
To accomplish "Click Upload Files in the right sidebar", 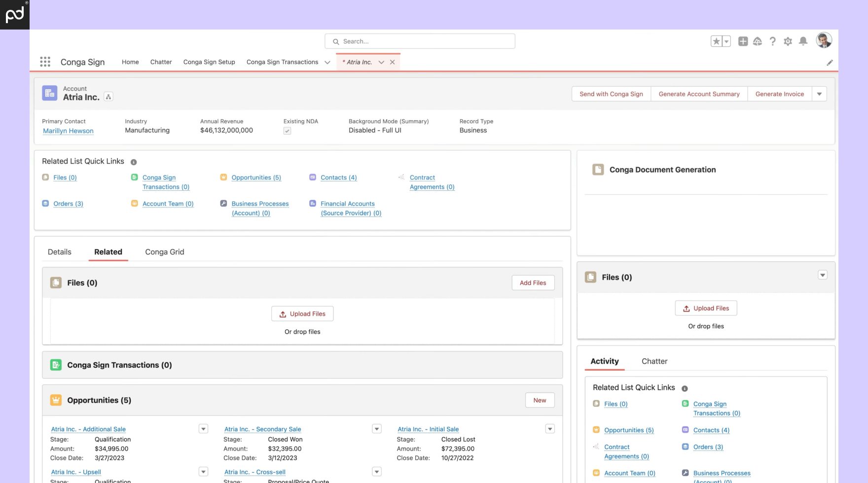I will (706, 309).
